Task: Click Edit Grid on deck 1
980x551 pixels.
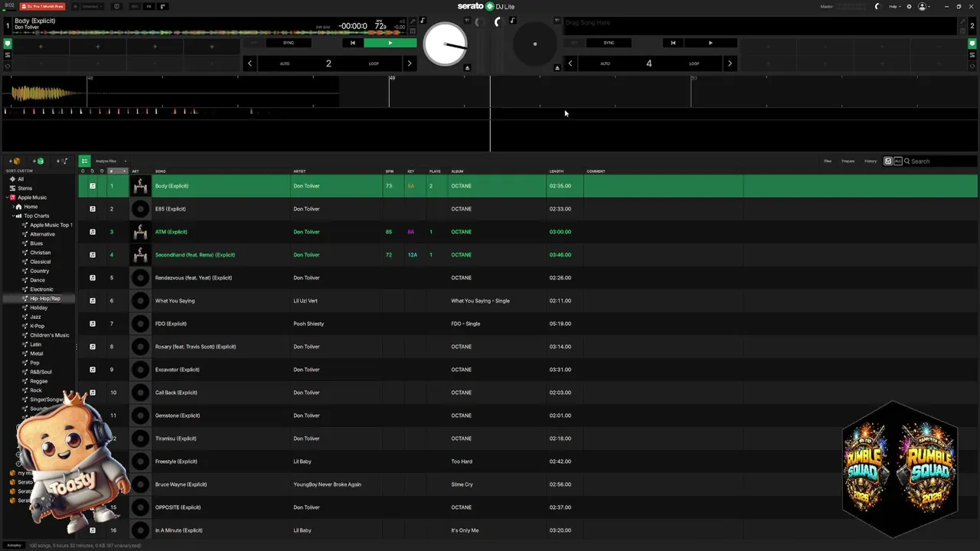Action: [323, 27]
